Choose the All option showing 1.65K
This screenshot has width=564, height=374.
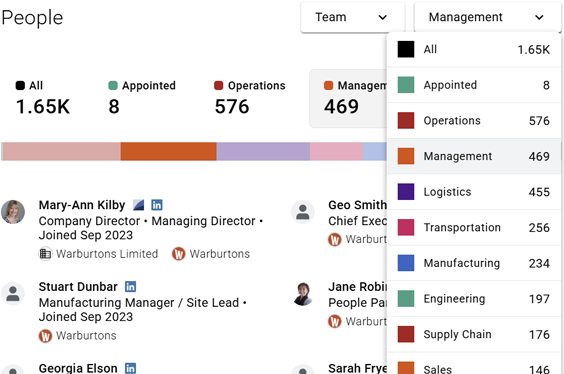(474, 49)
